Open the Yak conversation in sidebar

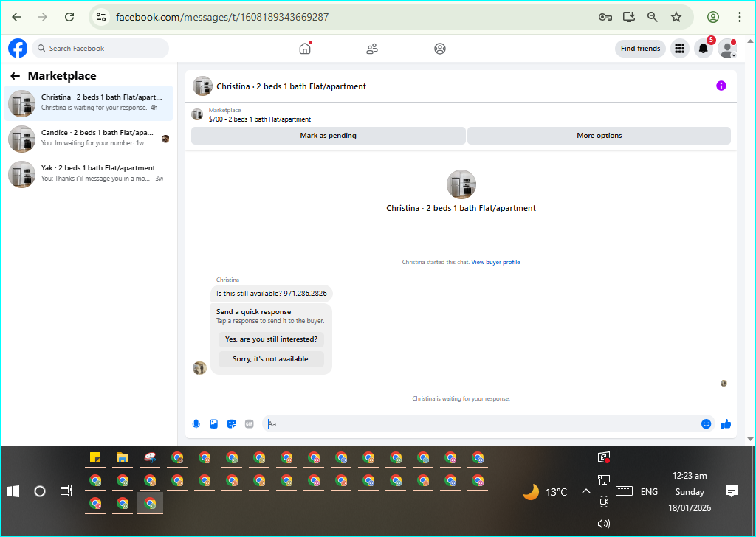click(x=89, y=174)
